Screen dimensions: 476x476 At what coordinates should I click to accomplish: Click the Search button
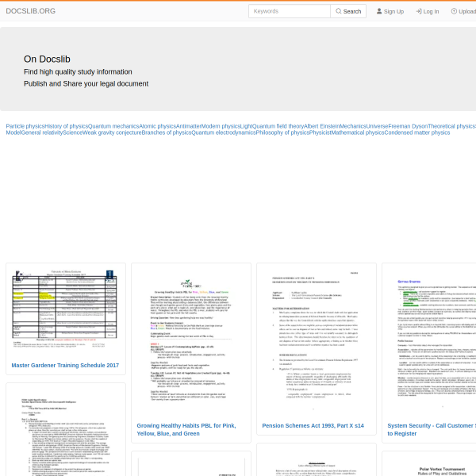click(x=348, y=11)
